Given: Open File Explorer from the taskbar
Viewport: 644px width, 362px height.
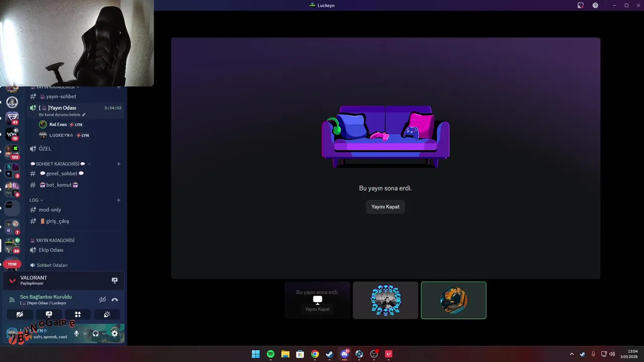Looking at the screenshot, I should pos(285,354).
